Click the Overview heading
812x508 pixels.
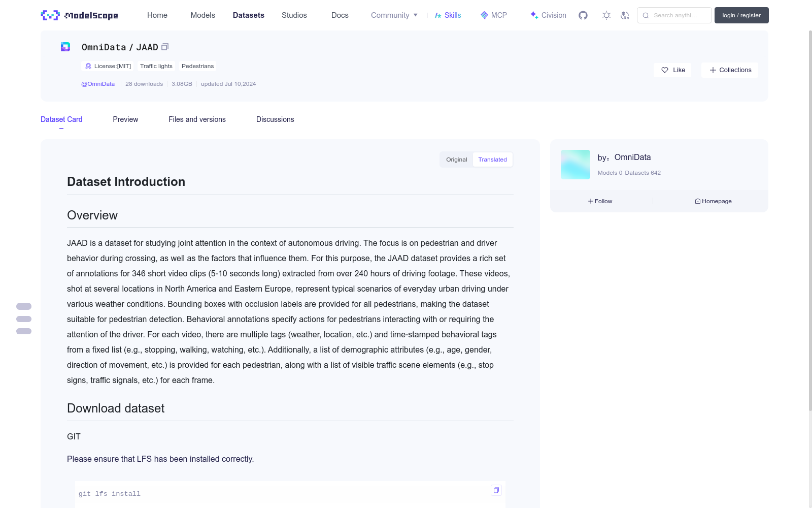[x=92, y=215]
